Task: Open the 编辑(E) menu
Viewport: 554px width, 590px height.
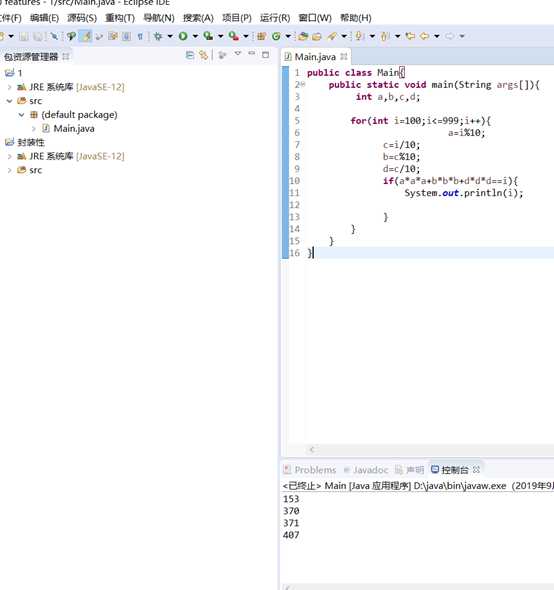Action: (x=44, y=18)
